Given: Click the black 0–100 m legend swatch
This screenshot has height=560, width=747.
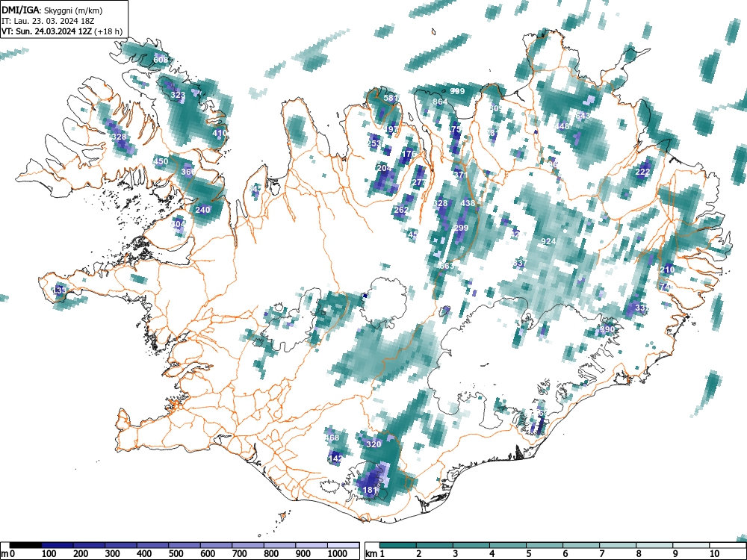Looking at the screenshot, I should pyautogui.click(x=25, y=545).
